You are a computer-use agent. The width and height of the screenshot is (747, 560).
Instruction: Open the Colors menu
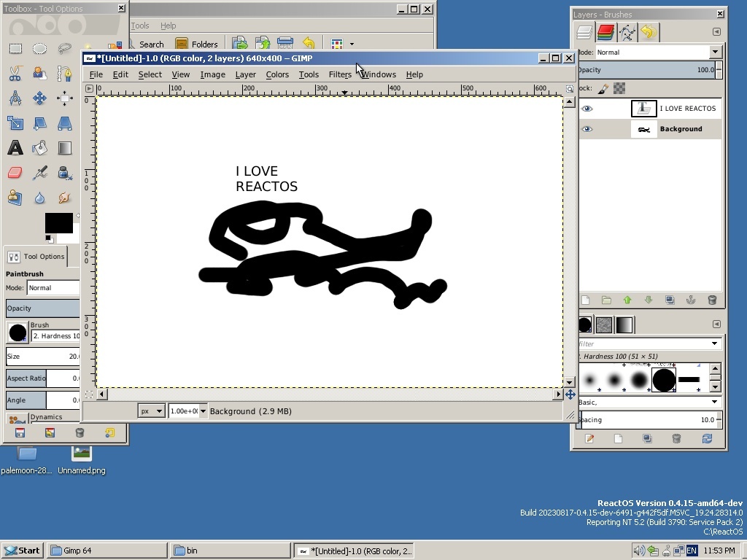click(x=277, y=74)
